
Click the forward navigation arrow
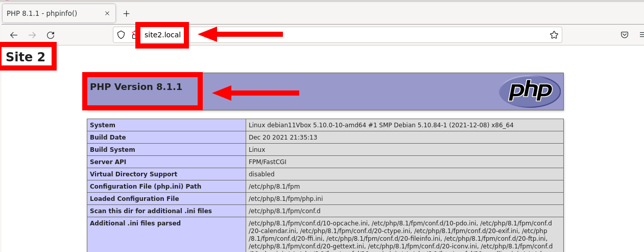tap(32, 35)
